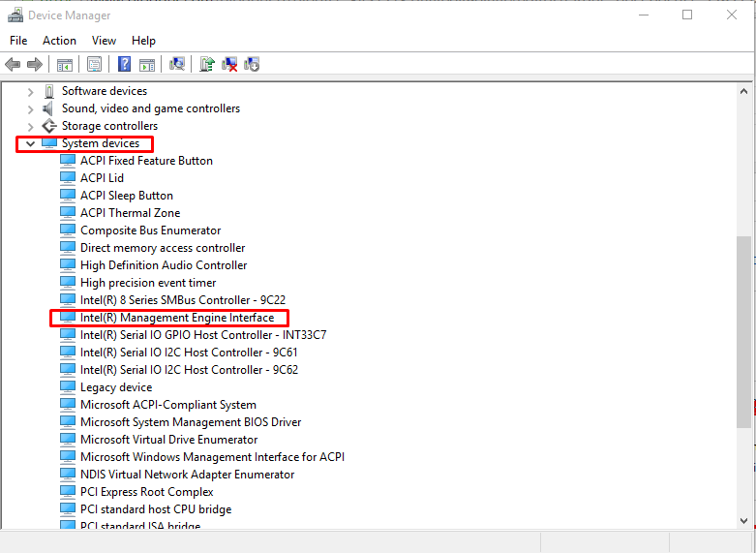Click icon beside Composite Bus Enumerator
The height and width of the screenshot is (553, 756).
(x=68, y=230)
